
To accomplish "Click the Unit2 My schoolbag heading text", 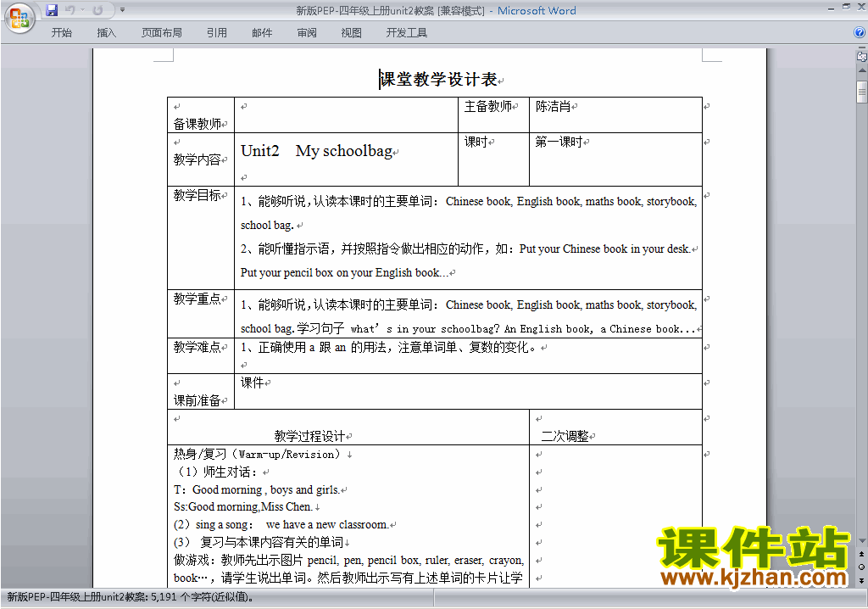I will point(317,151).
